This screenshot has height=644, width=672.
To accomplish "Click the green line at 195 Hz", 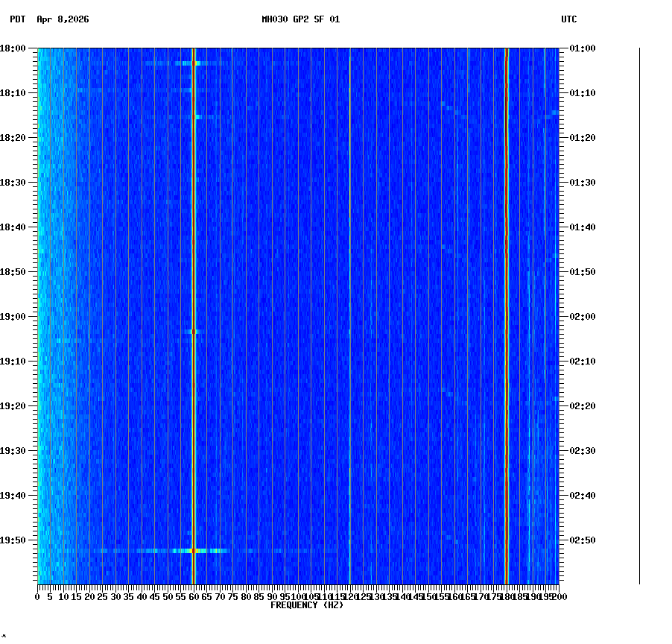I will pos(547,298).
